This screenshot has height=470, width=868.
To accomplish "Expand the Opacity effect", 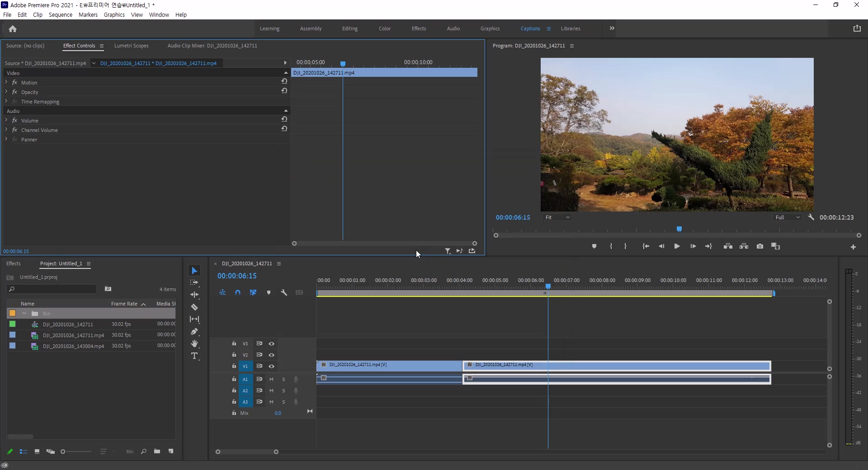I will 6,92.
